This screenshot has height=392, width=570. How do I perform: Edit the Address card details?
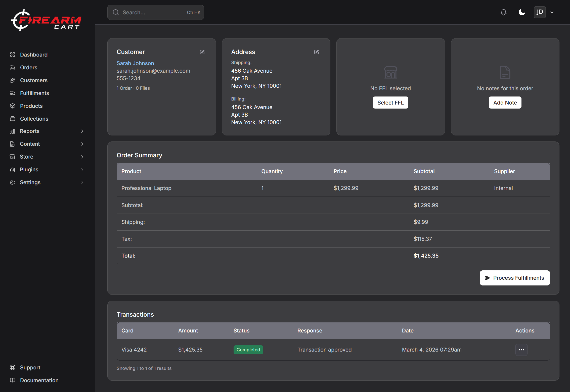pyautogui.click(x=317, y=52)
